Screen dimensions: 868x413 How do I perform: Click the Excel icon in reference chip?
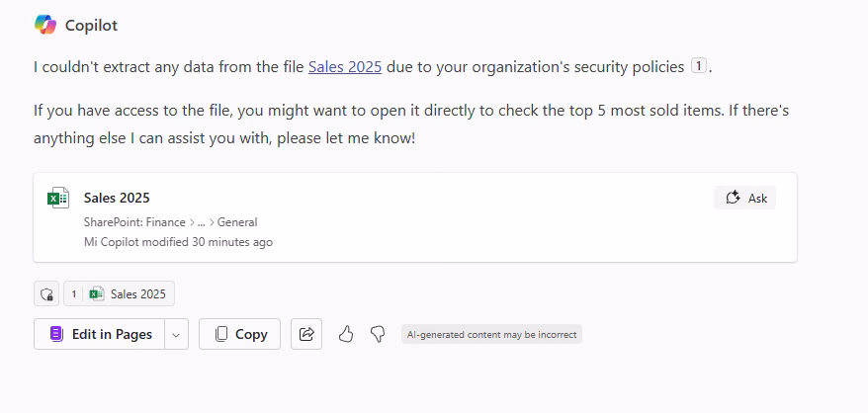pos(97,294)
